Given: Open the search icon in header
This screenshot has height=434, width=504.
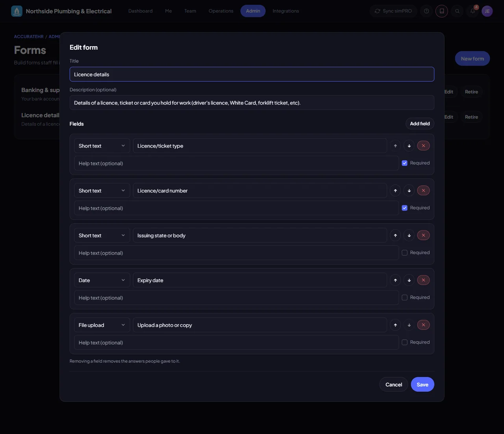Looking at the screenshot, I should (457, 11).
